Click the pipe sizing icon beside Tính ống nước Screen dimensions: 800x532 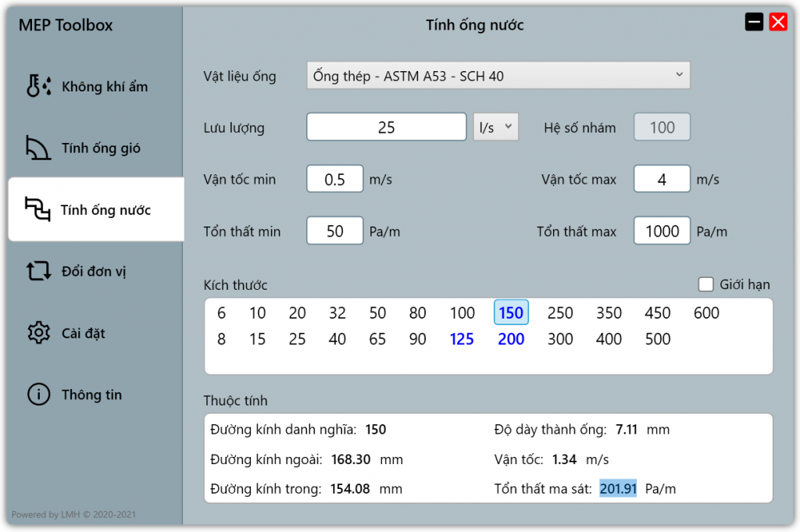39,209
